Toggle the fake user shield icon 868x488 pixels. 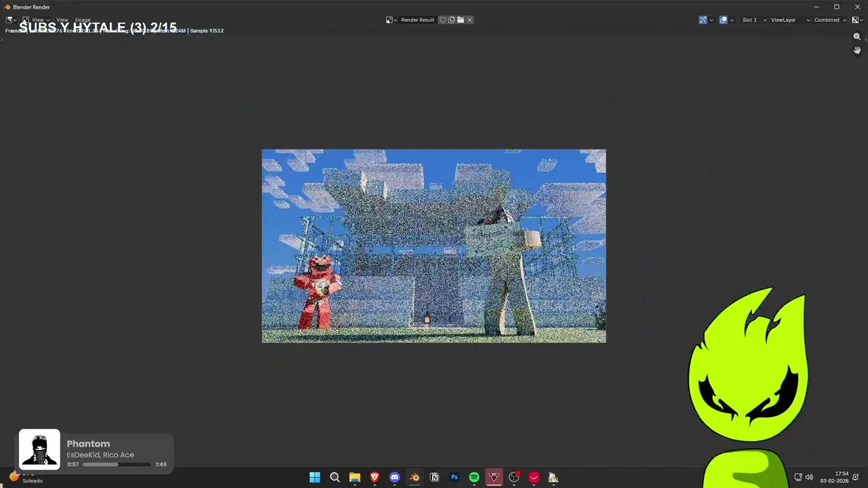(x=443, y=20)
